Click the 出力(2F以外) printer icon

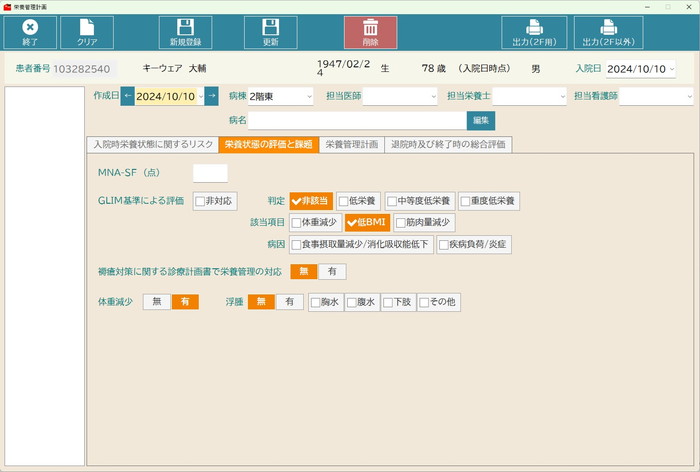pos(608,29)
